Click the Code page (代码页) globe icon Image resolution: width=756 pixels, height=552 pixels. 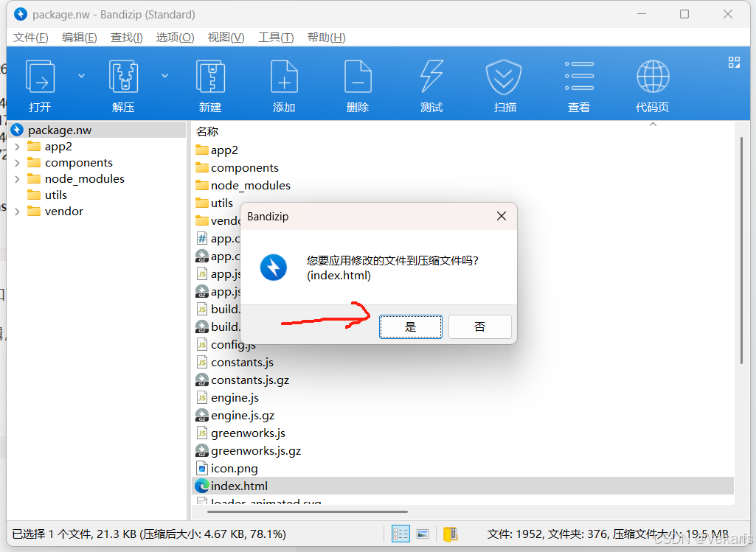click(x=653, y=76)
